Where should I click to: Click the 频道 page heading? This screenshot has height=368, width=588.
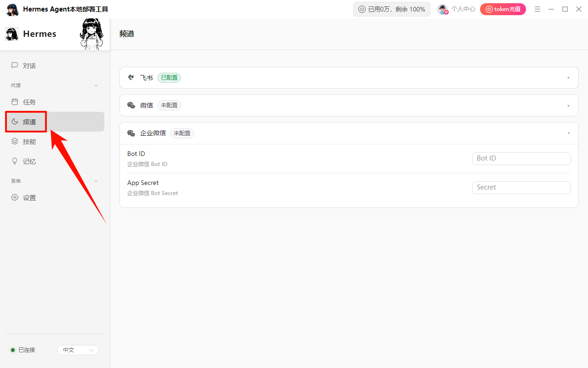pyautogui.click(x=127, y=34)
